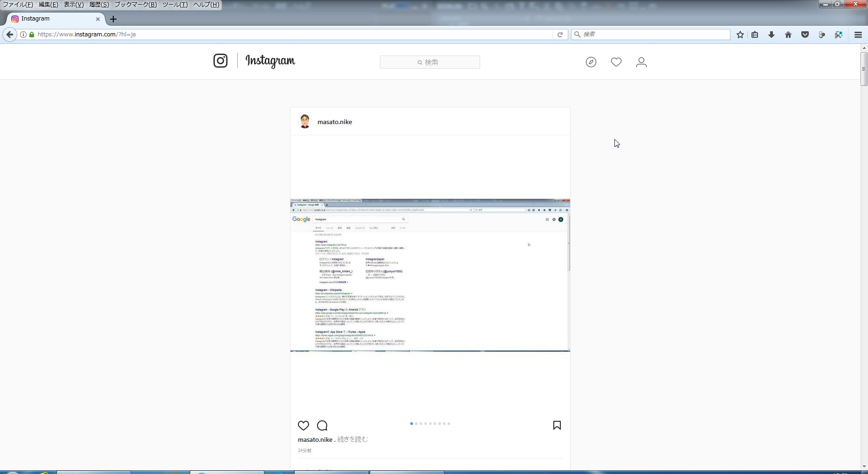868x474 pixels.
Task: Go to home page with house icon
Action: point(788,35)
